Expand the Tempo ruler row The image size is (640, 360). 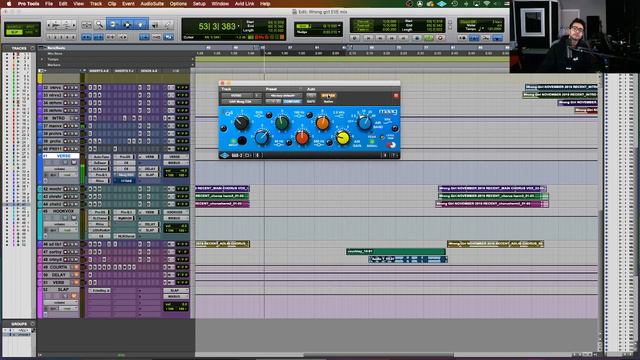42,59
